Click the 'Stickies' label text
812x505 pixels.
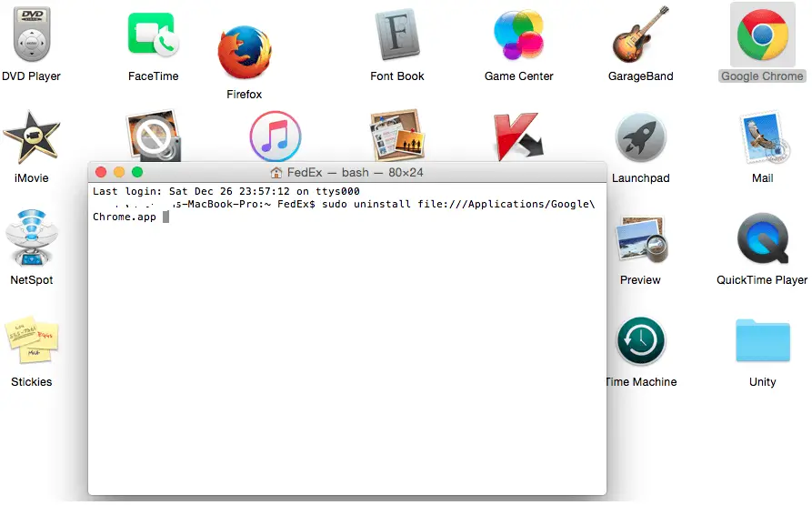(x=32, y=382)
